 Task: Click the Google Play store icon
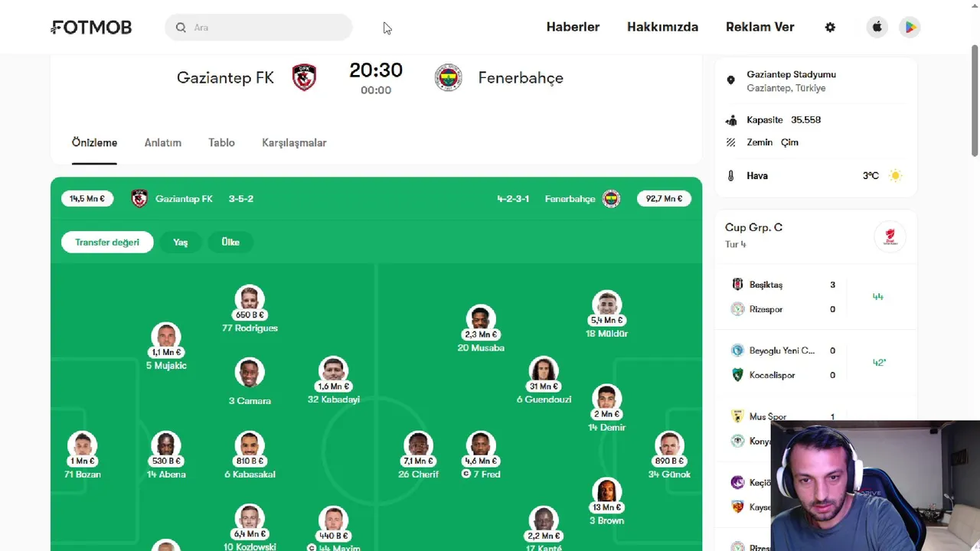pos(910,28)
